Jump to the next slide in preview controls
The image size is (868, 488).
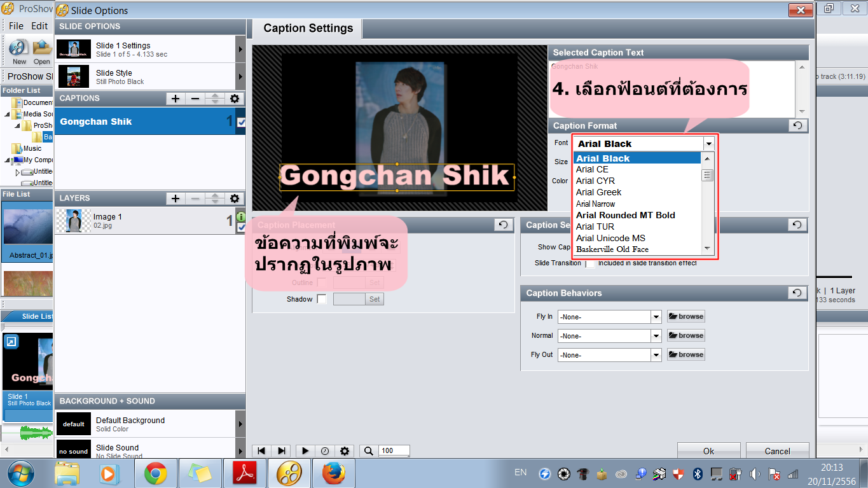[x=281, y=450]
